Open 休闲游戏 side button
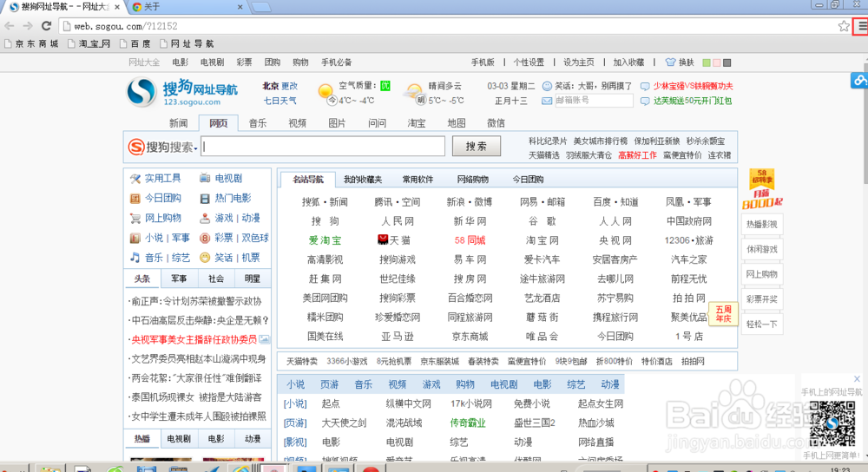The width and height of the screenshot is (868, 472). click(x=762, y=249)
